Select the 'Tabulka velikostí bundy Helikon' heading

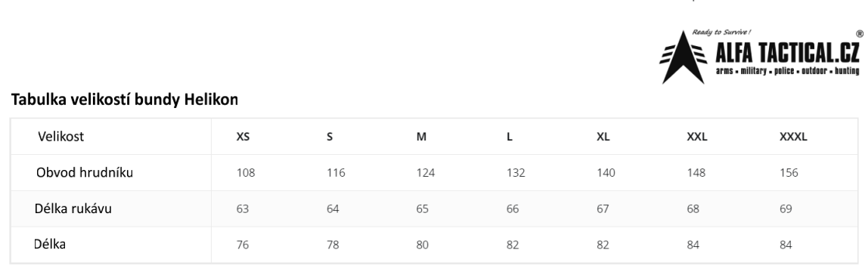point(125,100)
